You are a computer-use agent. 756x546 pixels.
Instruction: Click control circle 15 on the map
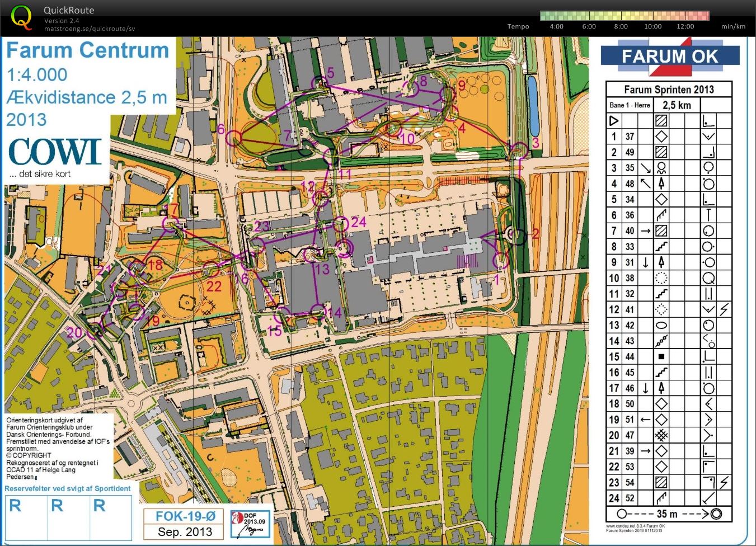pyautogui.click(x=283, y=314)
